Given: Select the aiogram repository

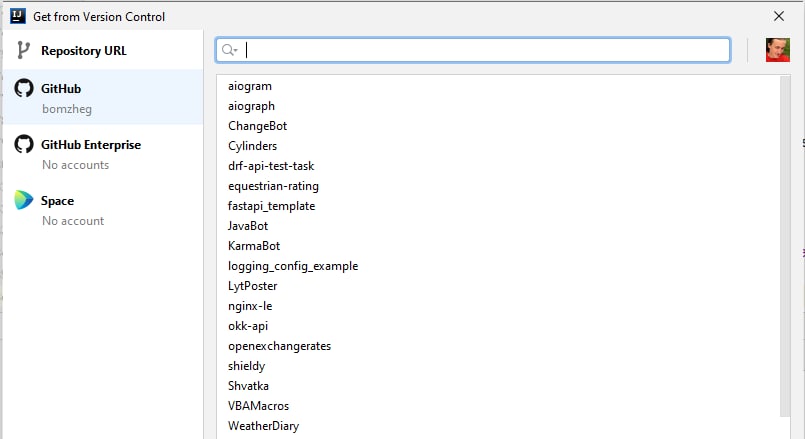Looking at the screenshot, I should pyautogui.click(x=498, y=86).
